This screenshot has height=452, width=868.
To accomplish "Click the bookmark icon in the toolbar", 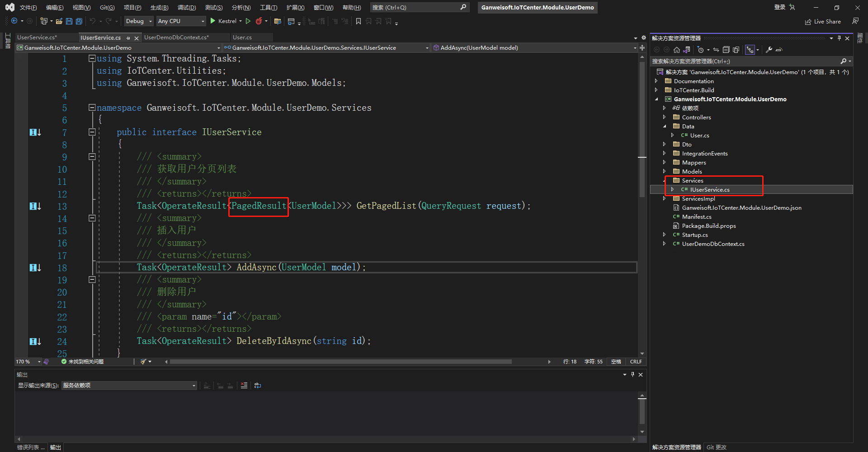I will tap(359, 21).
